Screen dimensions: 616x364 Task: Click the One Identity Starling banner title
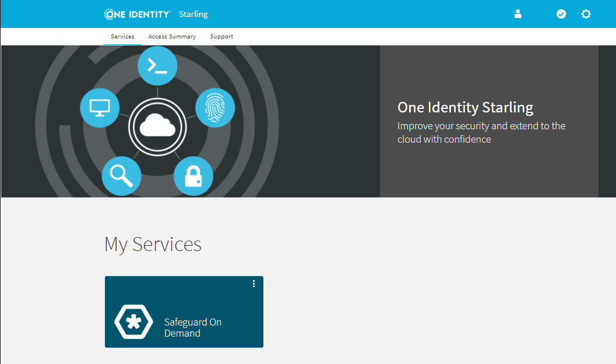click(465, 107)
